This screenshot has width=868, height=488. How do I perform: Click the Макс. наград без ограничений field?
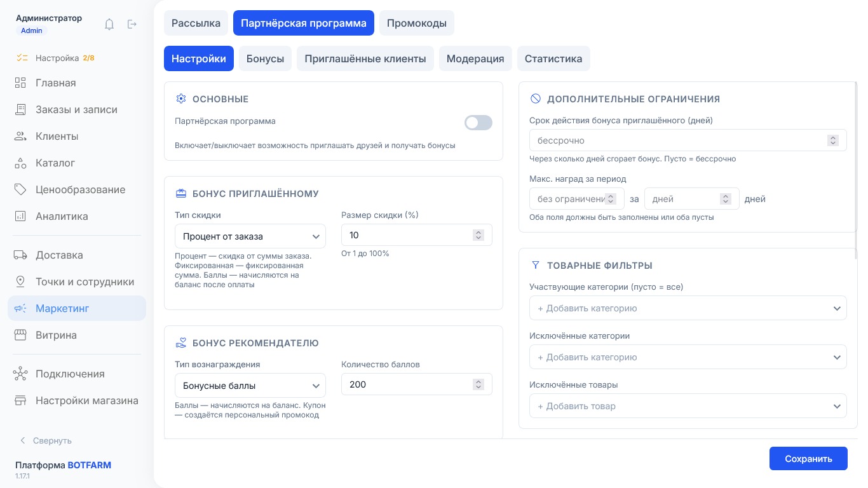coord(577,199)
